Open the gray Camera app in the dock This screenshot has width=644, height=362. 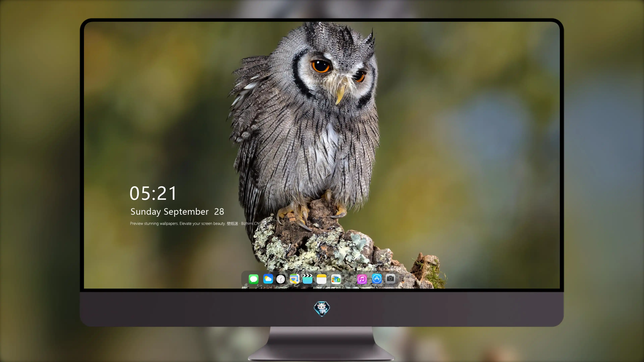[390, 279]
